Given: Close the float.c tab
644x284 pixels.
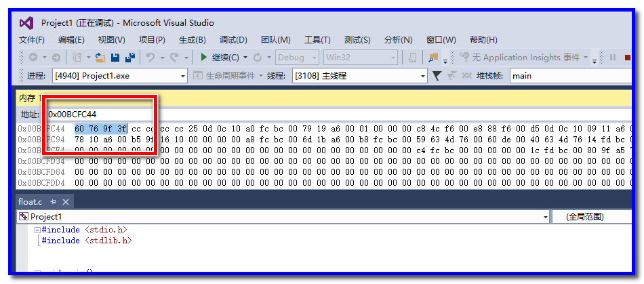Looking at the screenshot, I should pyautogui.click(x=66, y=201).
